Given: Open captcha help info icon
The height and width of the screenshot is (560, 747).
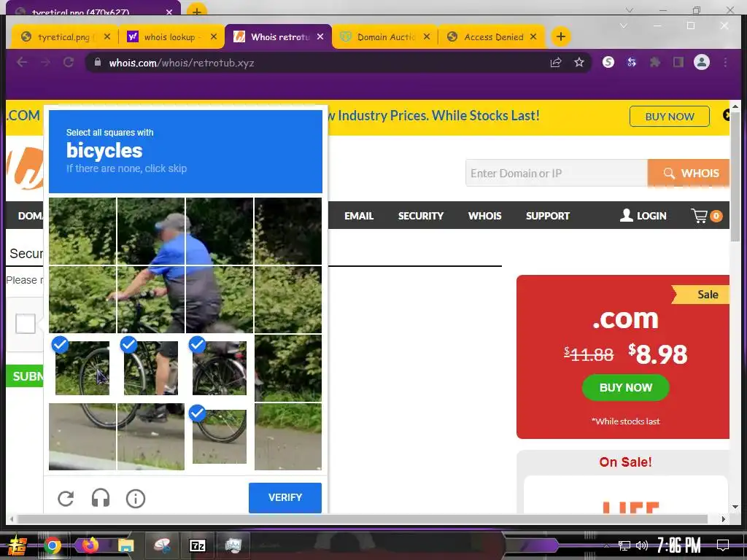Looking at the screenshot, I should click(x=135, y=499).
